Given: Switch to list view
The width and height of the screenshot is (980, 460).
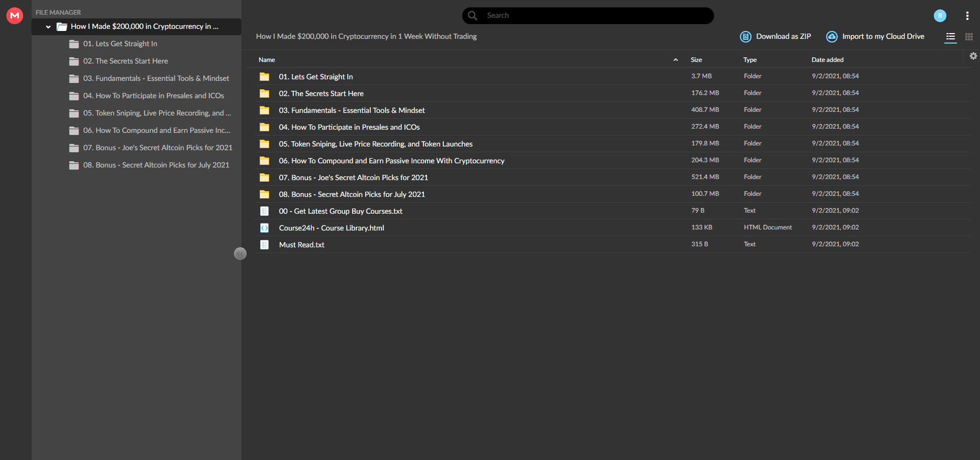Looking at the screenshot, I should (951, 37).
